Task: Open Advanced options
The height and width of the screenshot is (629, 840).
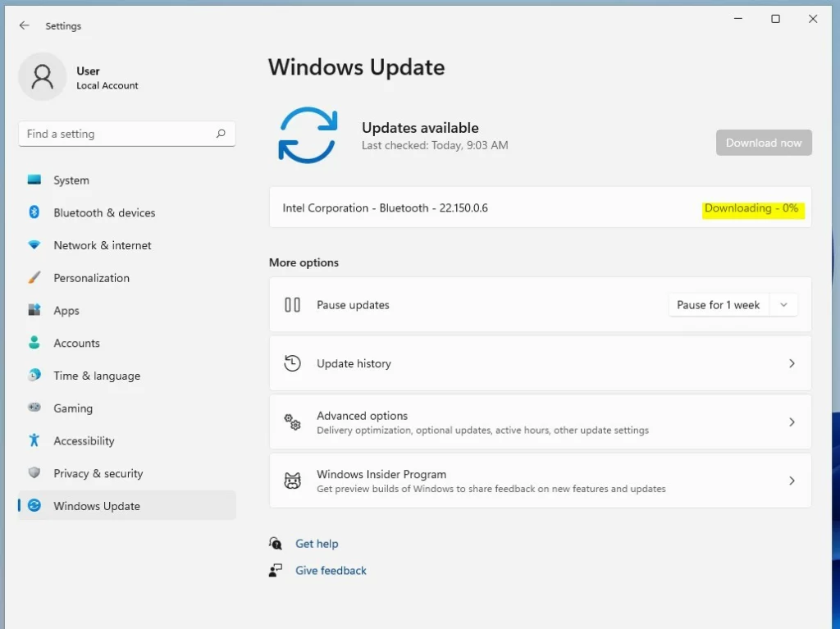Action: point(540,422)
